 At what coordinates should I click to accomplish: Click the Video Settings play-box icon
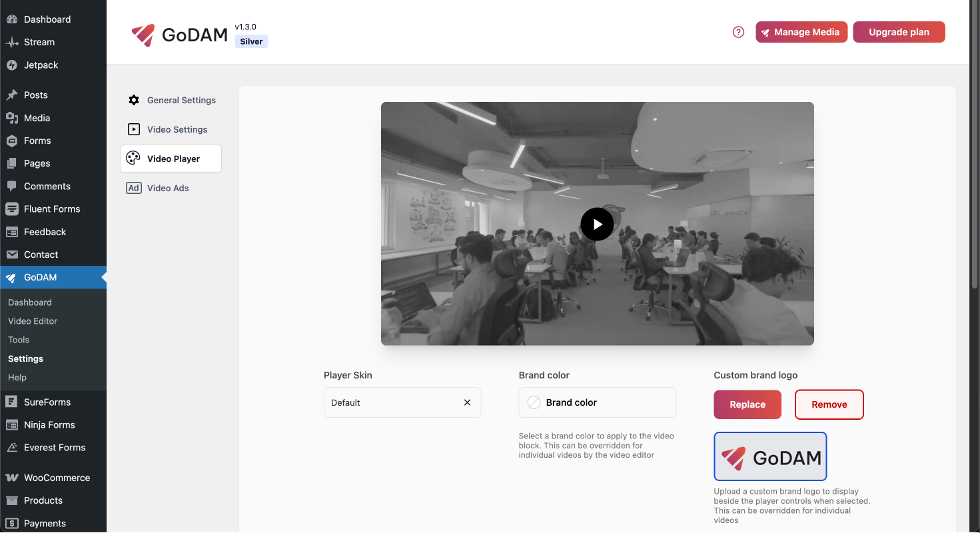click(134, 129)
